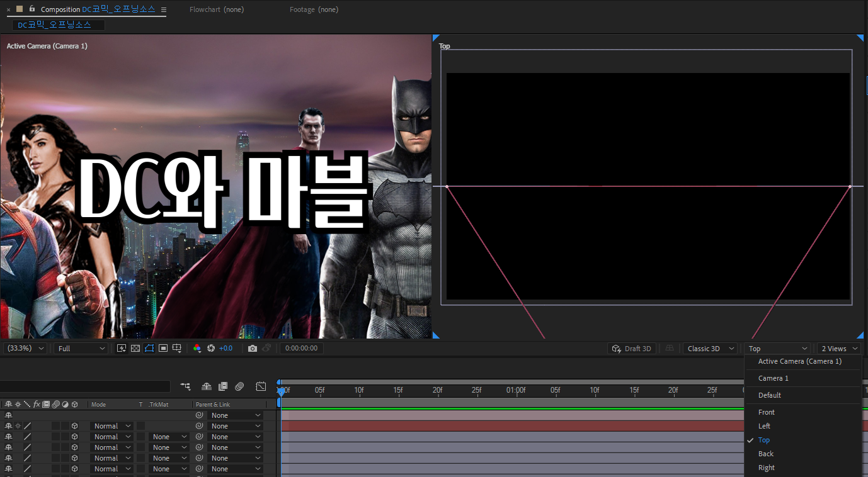Click the Adjustment Layer column header icon
The height and width of the screenshot is (477, 868).
[65, 404]
